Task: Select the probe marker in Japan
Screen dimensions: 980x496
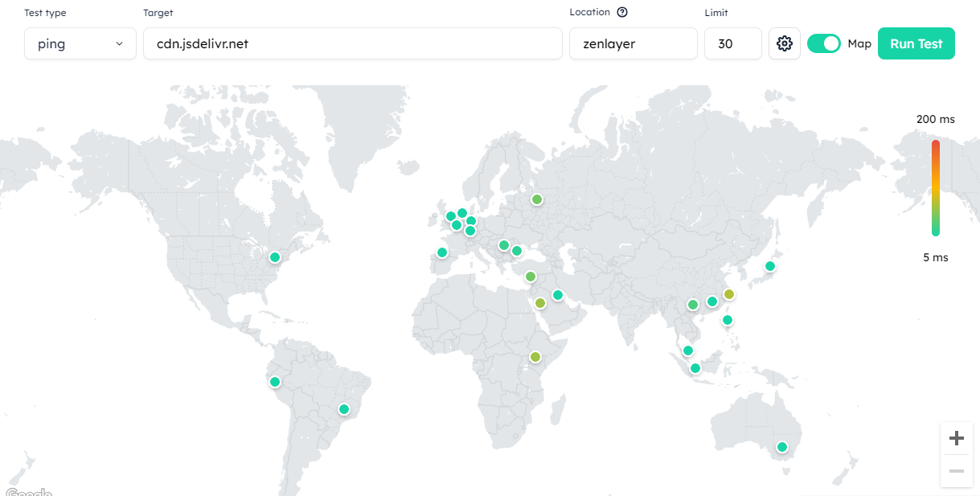Action: (x=769, y=265)
